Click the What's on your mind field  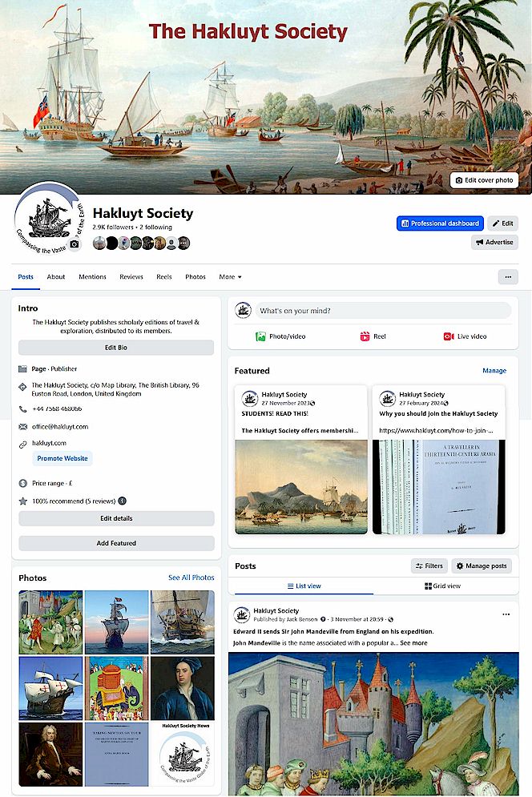click(x=383, y=311)
